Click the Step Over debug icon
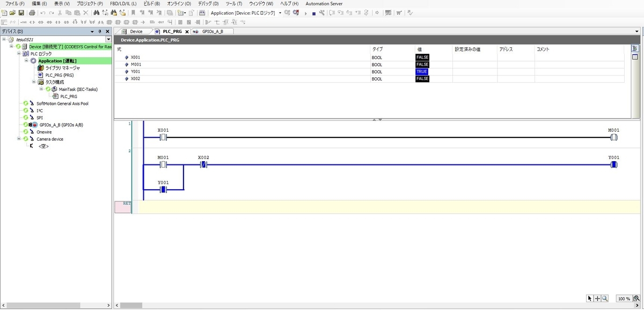The image size is (644, 310). pos(331,12)
